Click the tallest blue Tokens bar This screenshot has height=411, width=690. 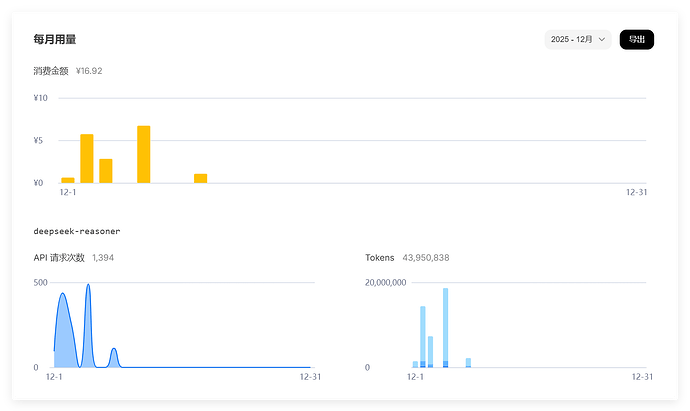coord(445,328)
